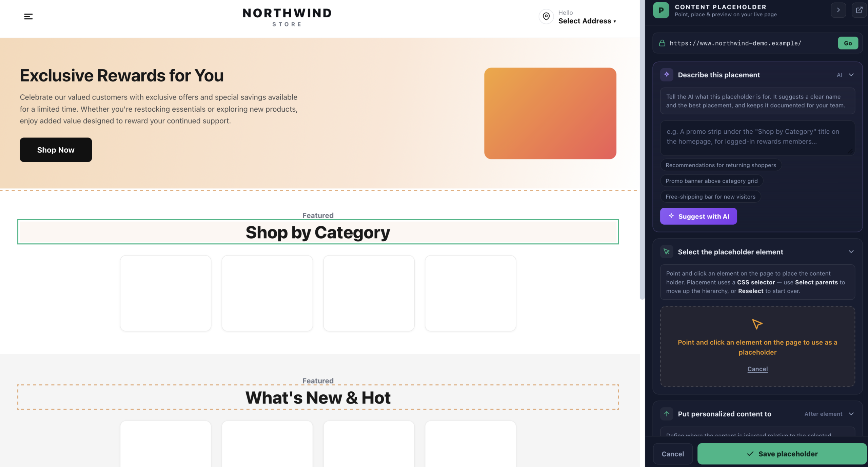
Task: Click the Exclusive Rewards for You heading
Action: tap(122, 75)
